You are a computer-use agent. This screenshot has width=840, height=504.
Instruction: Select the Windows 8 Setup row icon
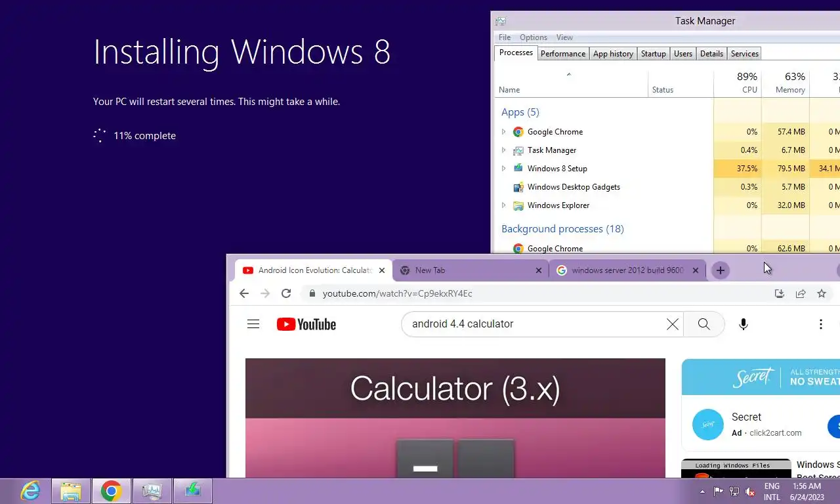(518, 169)
